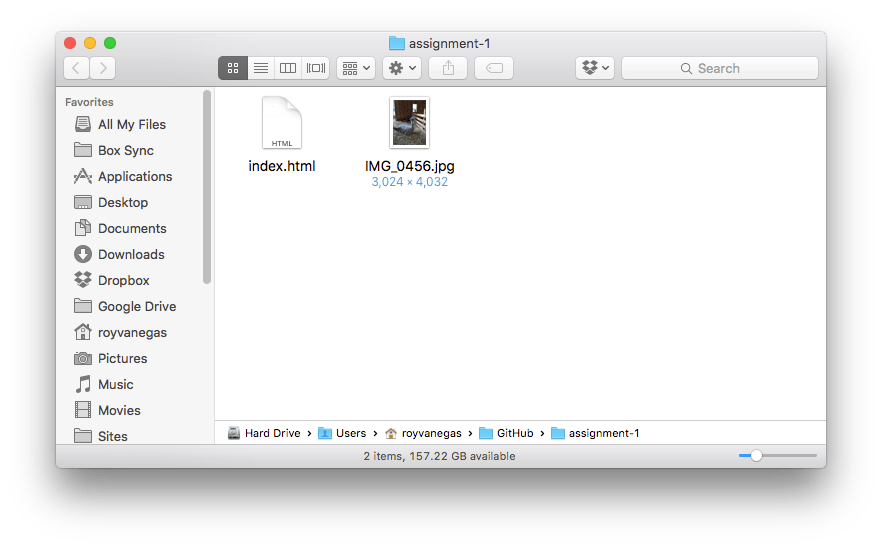882x548 pixels.
Task: Click Hard Drive in path bar
Action: [x=264, y=433]
